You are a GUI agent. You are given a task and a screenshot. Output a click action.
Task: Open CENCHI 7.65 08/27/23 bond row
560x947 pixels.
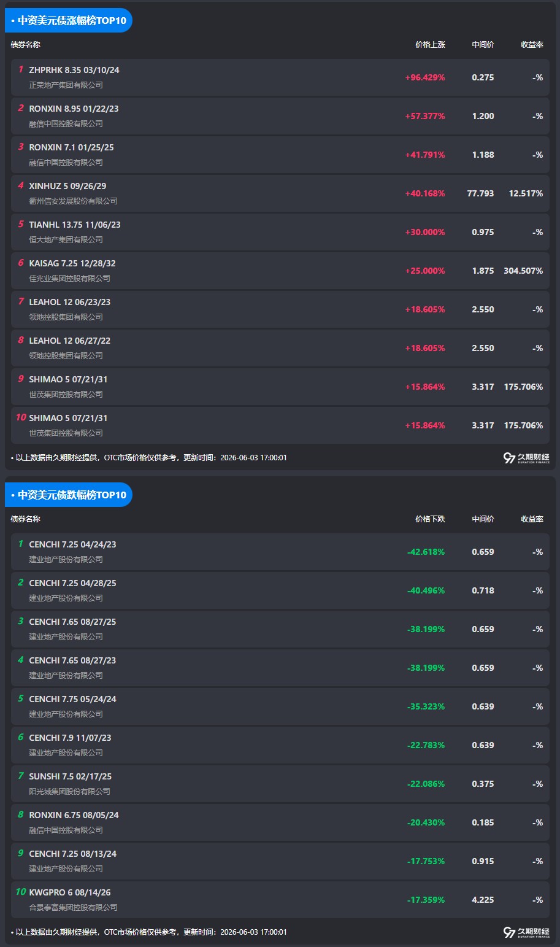280,668
